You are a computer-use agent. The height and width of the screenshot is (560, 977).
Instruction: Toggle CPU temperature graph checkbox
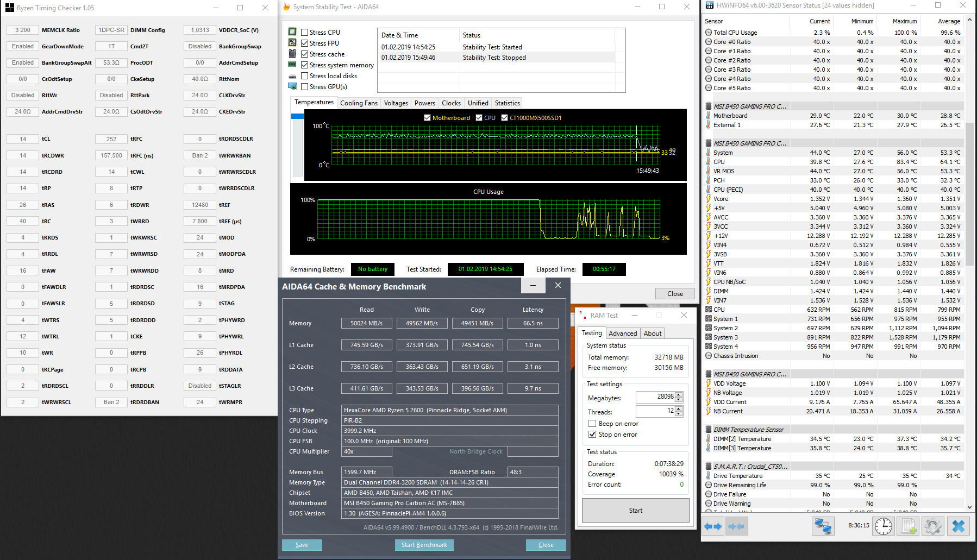[479, 118]
